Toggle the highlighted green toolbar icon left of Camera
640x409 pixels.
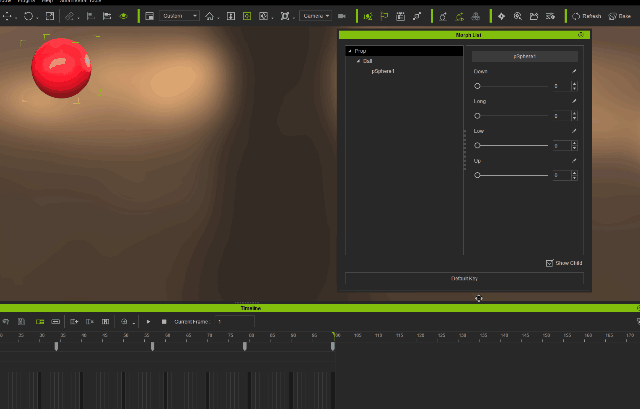(x=247, y=16)
